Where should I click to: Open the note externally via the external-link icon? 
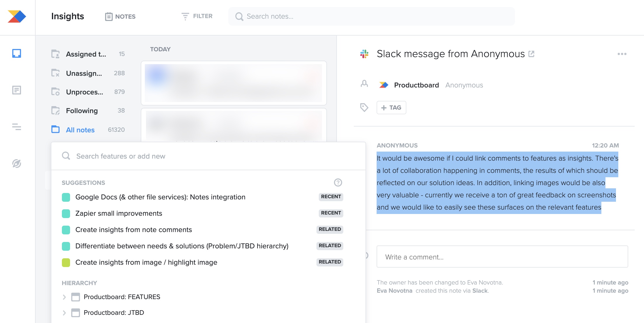click(x=532, y=54)
